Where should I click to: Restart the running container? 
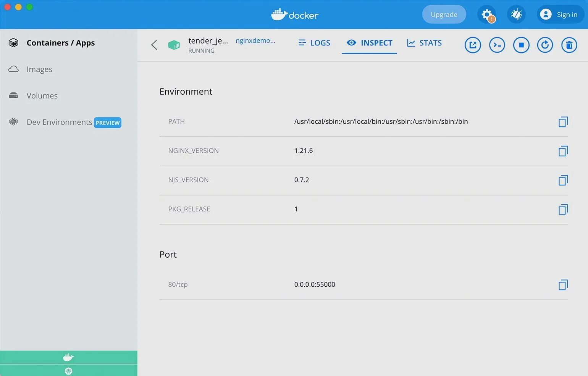[x=545, y=45]
